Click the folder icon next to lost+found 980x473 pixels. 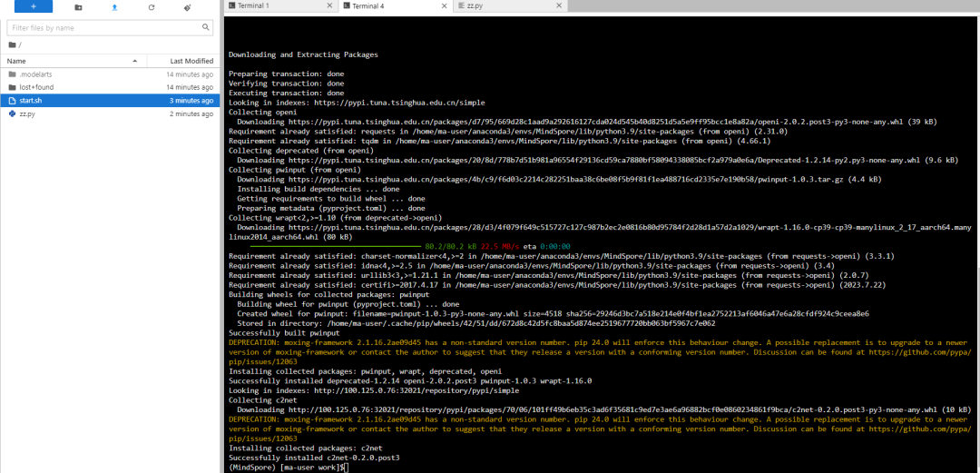[x=13, y=87]
